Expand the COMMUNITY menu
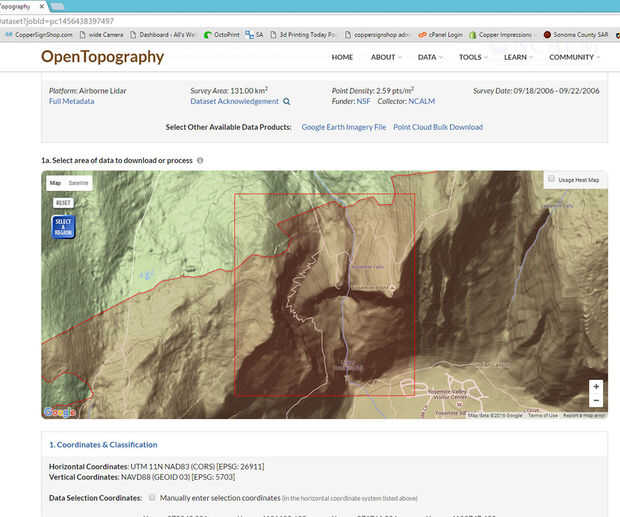This screenshot has width=620, height=517. (x=574, y=57)
